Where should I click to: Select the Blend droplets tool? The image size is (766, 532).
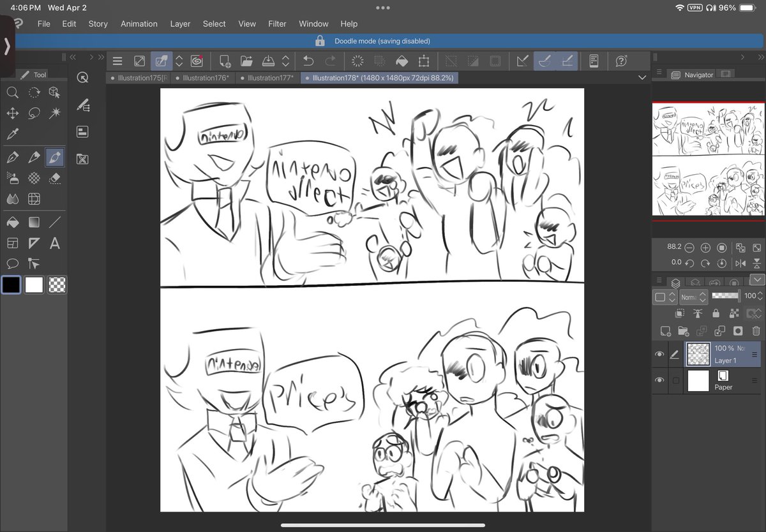pyautogui.click(x=12, y=199)
